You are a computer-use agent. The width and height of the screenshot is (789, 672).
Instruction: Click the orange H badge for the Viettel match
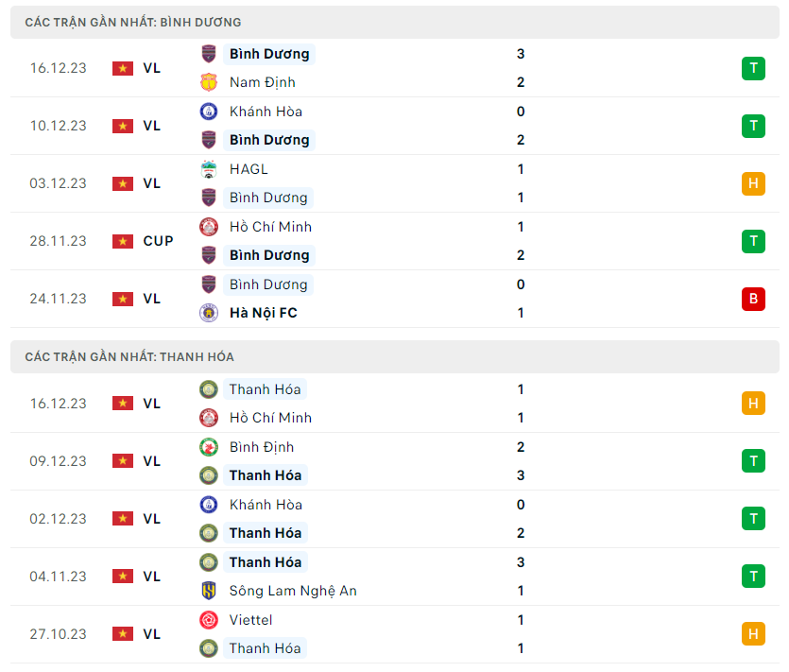point(753,634)
